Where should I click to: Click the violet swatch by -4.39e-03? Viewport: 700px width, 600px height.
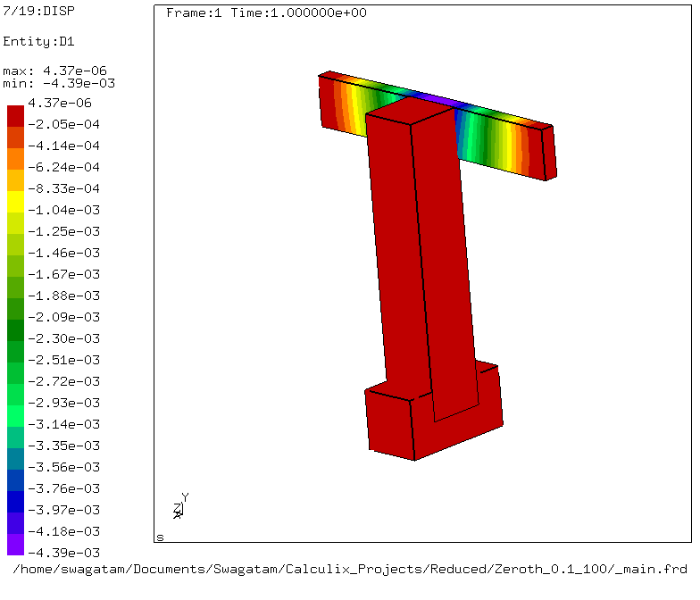[16, 545]
